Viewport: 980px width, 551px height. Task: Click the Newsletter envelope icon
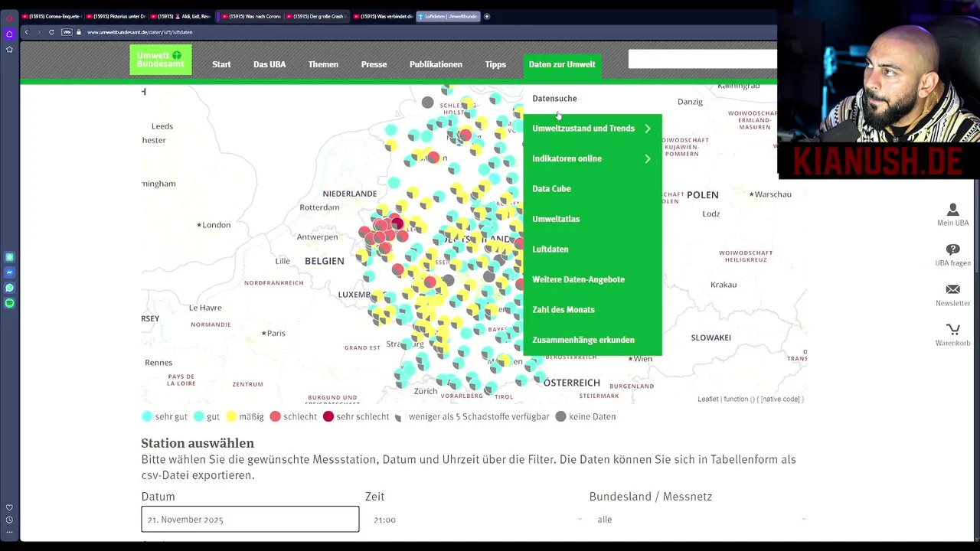pyautogui.click(x=952, y=289)
